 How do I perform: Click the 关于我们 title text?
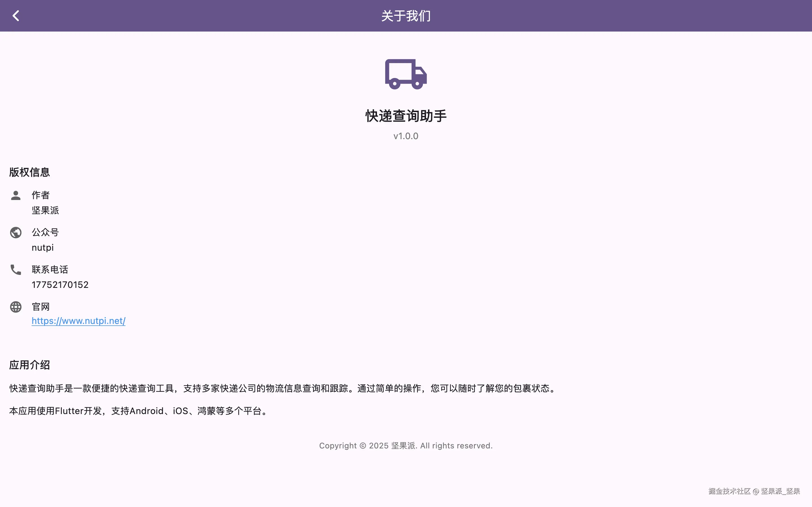coord(406,15)
